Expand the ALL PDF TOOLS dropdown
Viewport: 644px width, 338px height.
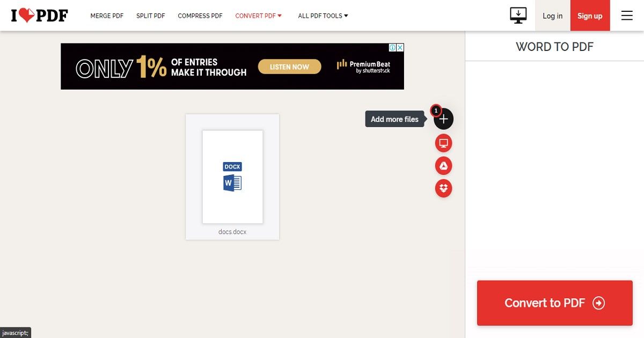(323, 16)
